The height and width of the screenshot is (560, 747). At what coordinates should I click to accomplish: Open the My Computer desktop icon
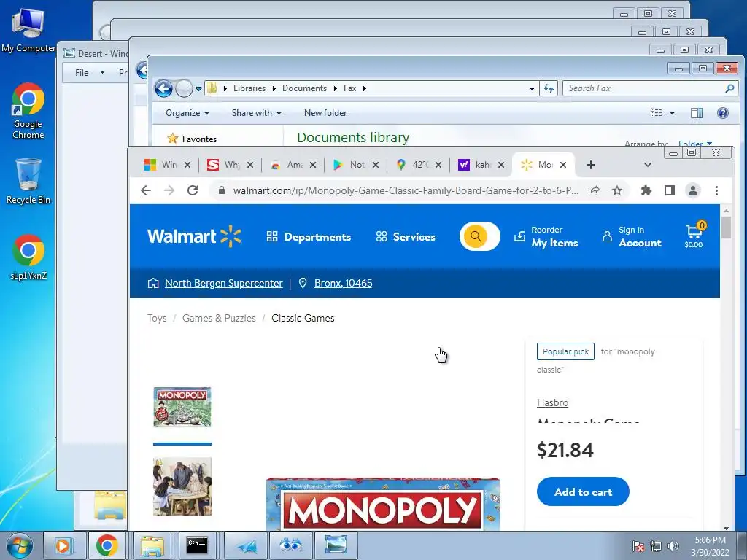pyautogui.click(x=28, y=29)
